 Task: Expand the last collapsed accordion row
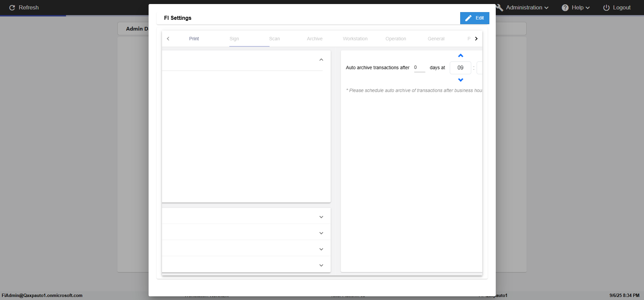[321, 265]
